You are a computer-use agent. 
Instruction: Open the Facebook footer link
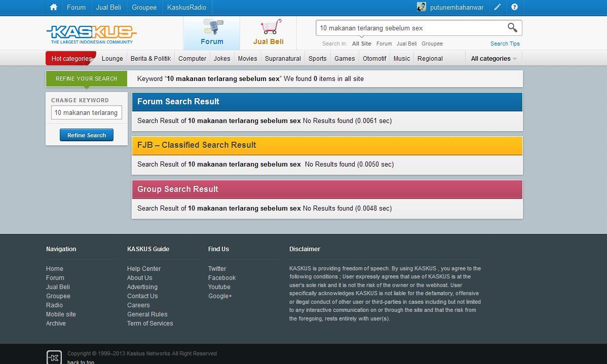[222, 278]
